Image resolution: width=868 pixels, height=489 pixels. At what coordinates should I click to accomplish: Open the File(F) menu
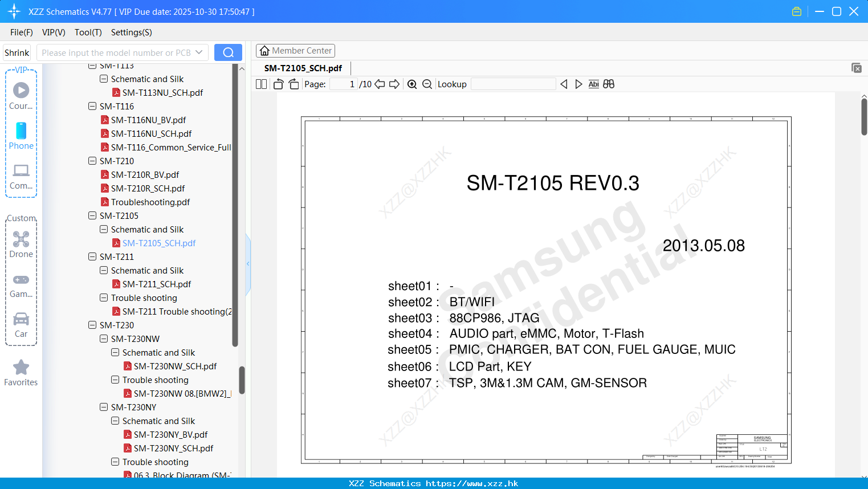22,32
